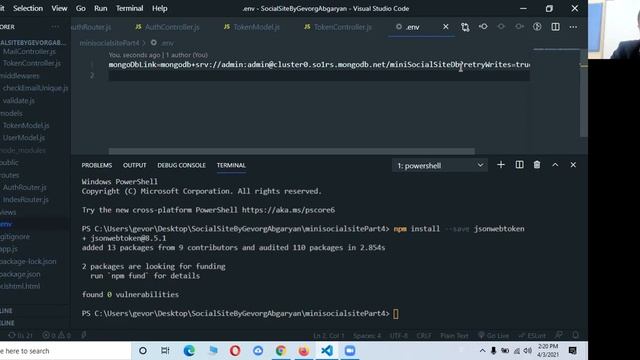Open Go menu
The height and width of the screenshot is (360, 640).
tap(80, 8)
